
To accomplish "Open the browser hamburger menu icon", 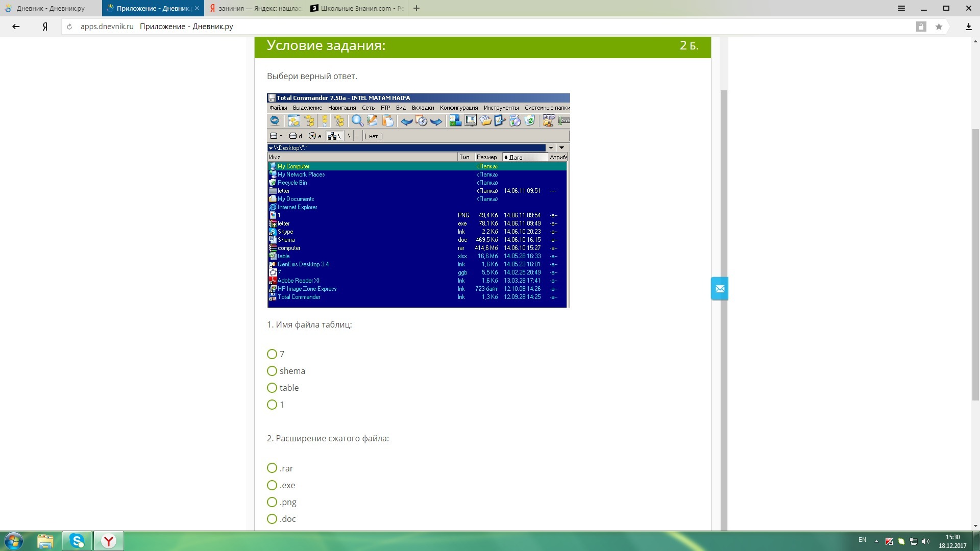I will [901, 8].
